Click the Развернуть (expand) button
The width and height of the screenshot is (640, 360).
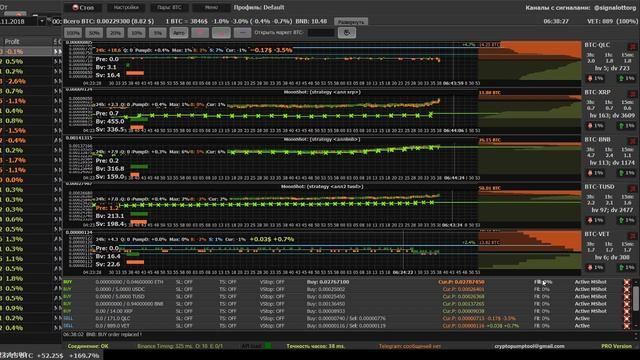[x=351, y=22]
